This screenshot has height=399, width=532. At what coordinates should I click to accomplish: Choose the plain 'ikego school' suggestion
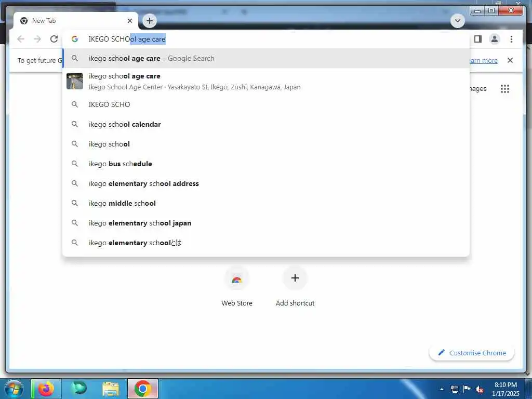[x=266, y=144]
